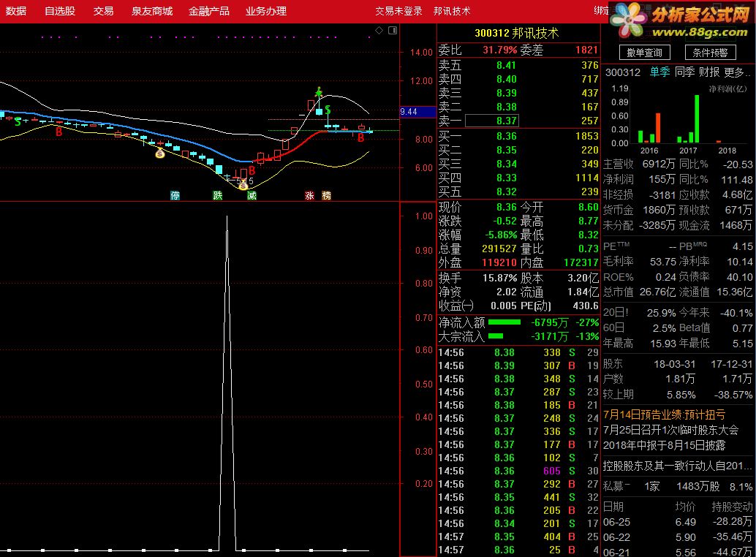Viewport: 756px width, 557px height.
Task: Open the 泉友商城 menu
Action: coord(152,11)
